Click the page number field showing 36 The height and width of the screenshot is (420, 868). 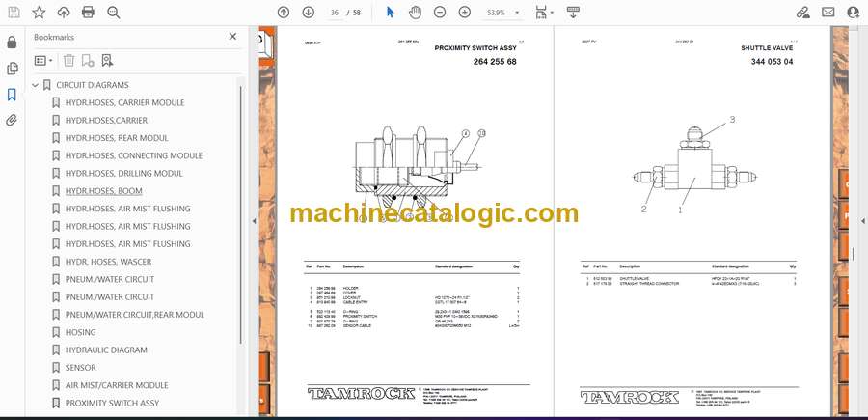[334, 13]
